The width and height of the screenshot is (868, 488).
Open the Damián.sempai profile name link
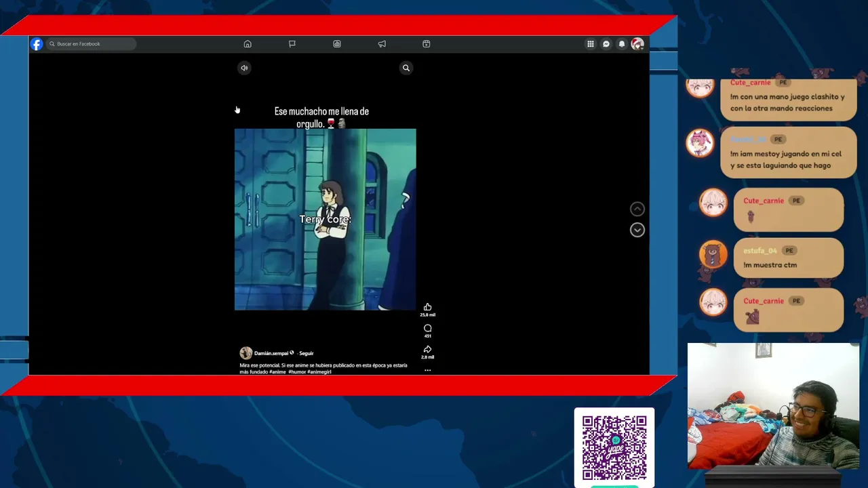point(271,353)
